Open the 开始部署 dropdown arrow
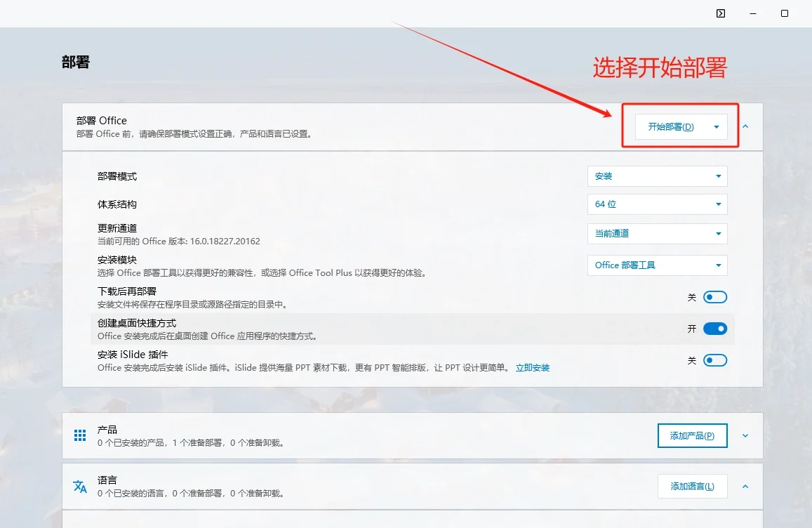 pyautogui.click(x=715, y=127)
